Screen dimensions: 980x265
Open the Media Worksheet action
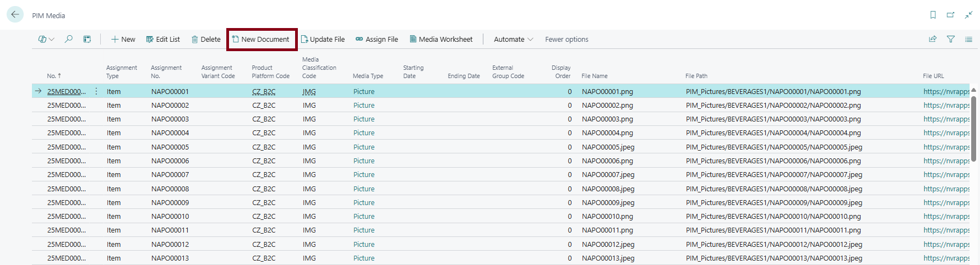point(440,39)
